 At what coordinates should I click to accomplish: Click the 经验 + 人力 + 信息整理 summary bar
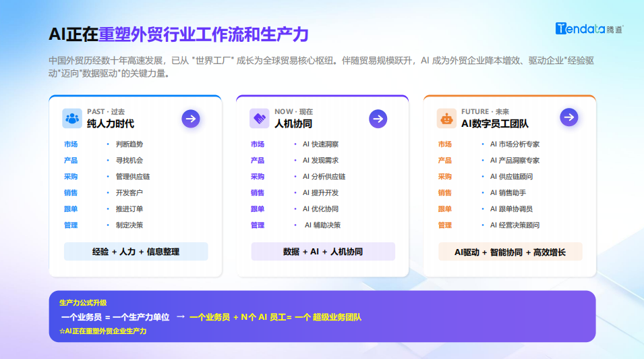pyautogui.click(x=136, y=252)
